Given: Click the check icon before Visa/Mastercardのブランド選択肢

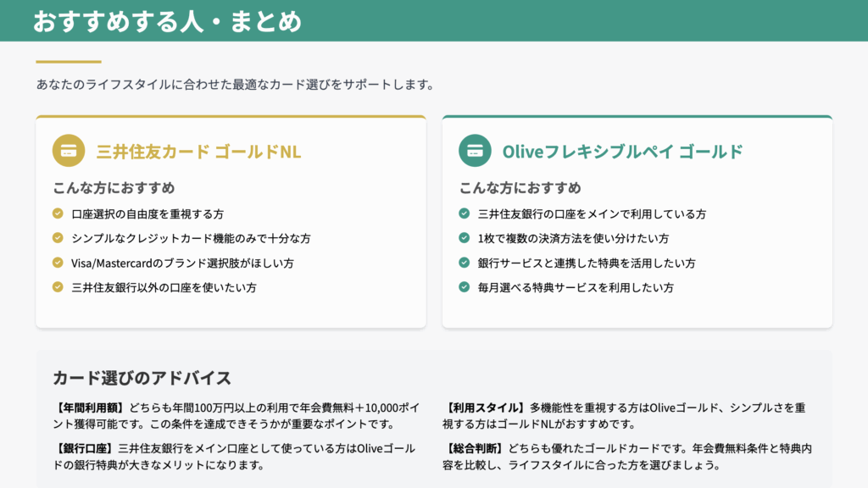Looking at the screenshot, I should point(58,263).
